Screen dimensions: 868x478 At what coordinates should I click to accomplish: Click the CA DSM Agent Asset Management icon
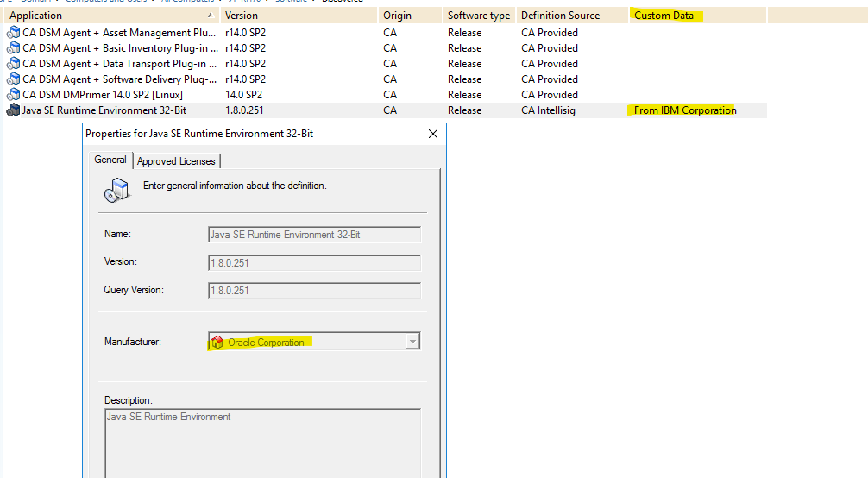pos(13,33)
